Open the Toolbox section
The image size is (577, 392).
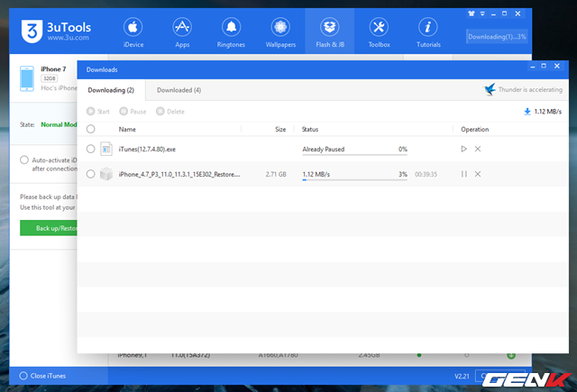pyautogui.click(x=379, y=32)
